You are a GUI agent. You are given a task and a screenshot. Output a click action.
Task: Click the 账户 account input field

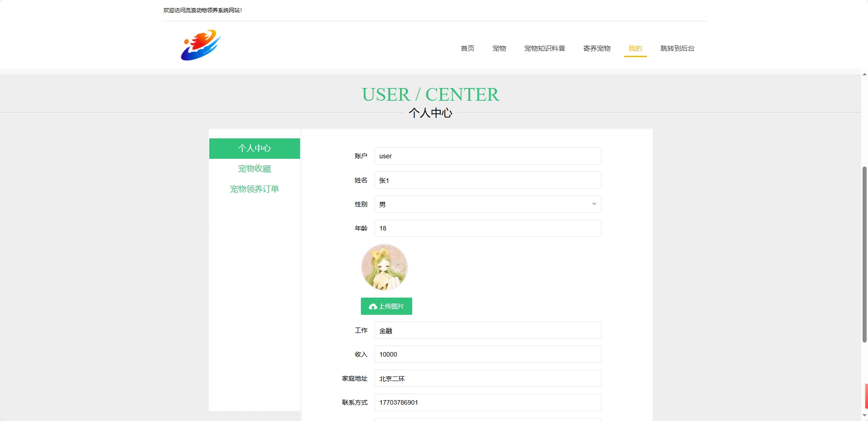click(488, 156)
